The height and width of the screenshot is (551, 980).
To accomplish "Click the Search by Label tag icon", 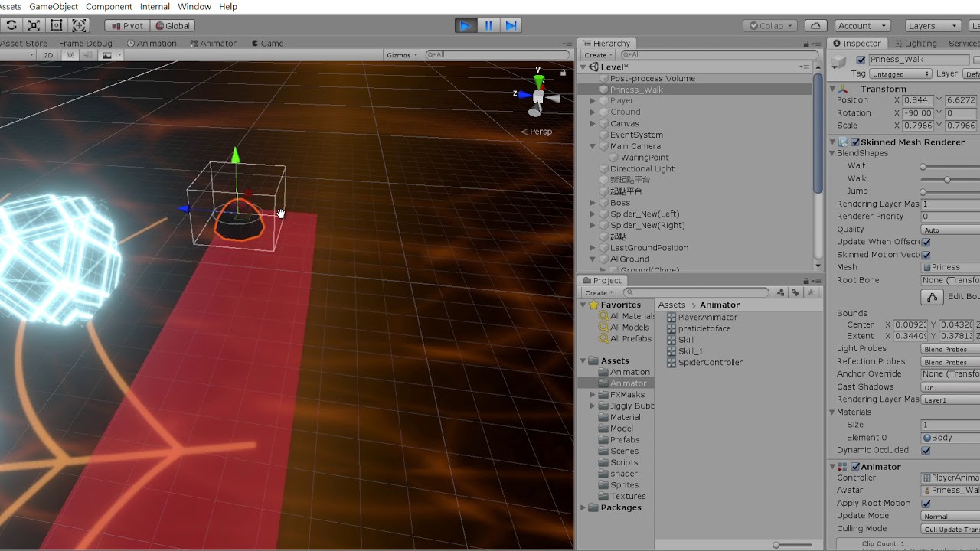I will click(x=795, y=292).
